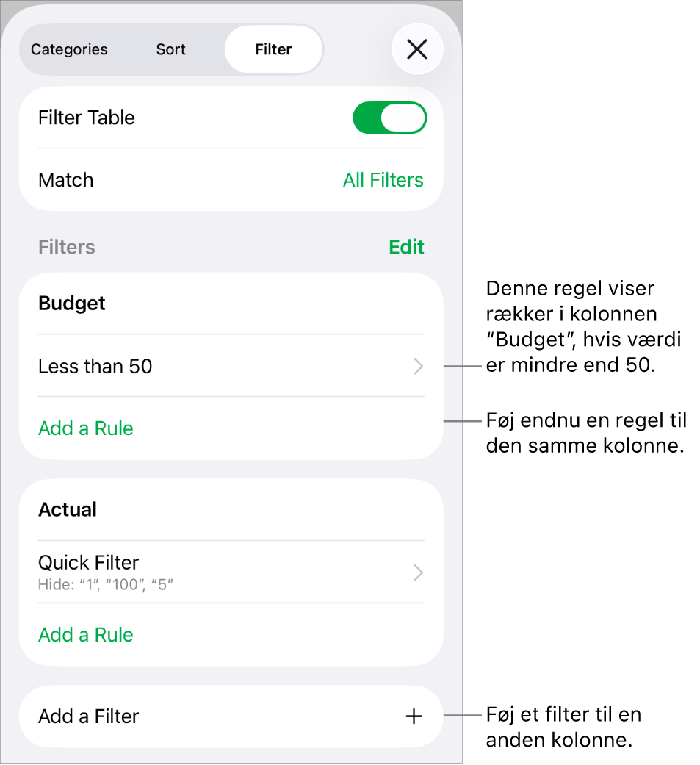Tap the plus icon beside Add a Filter

[414, 716]
